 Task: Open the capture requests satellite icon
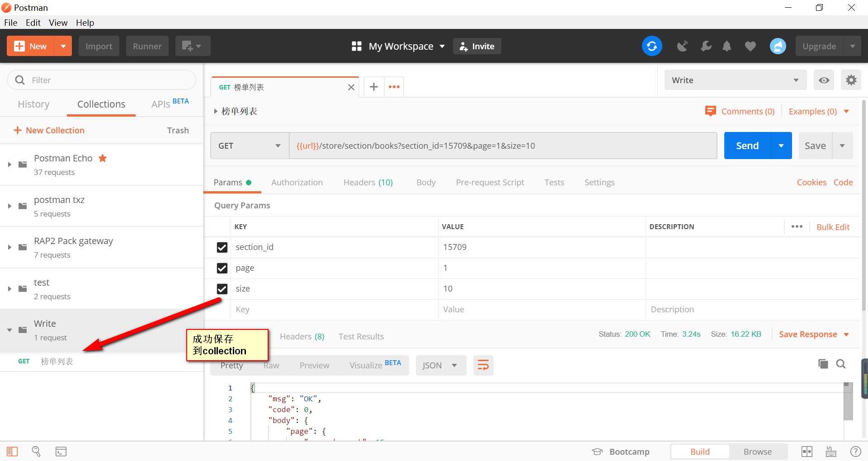(x=682, y=46)
